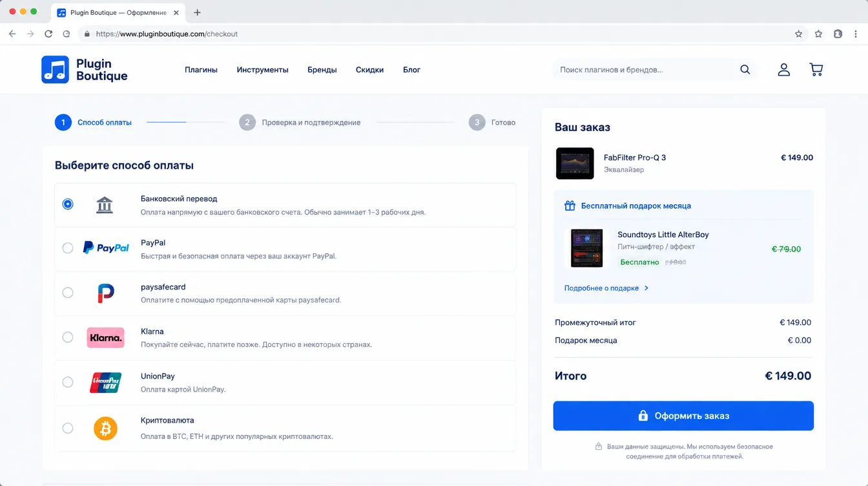Expand Подробнее о подарке chevron
The image size is (868, 486).
(646, 288)
